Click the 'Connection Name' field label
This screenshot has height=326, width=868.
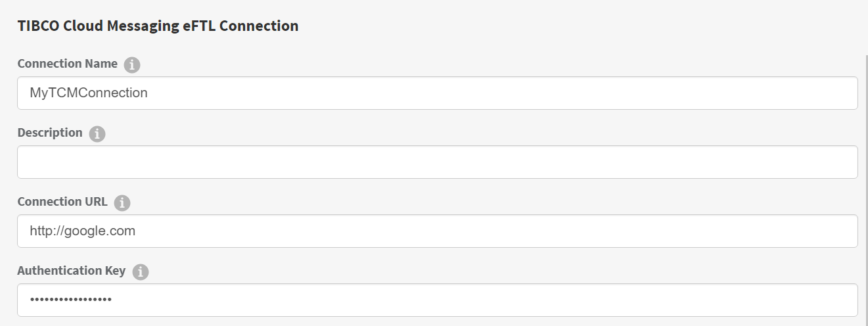coord(67,64)
